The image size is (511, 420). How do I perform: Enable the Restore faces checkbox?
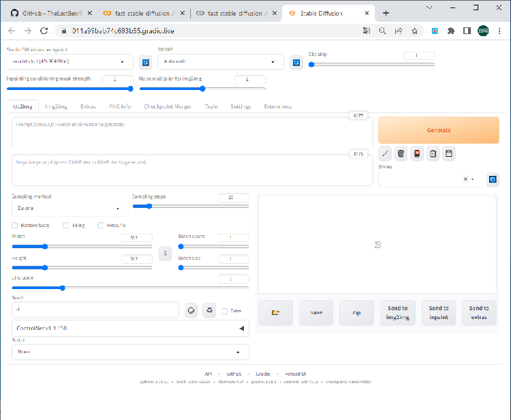click(15, 225)
